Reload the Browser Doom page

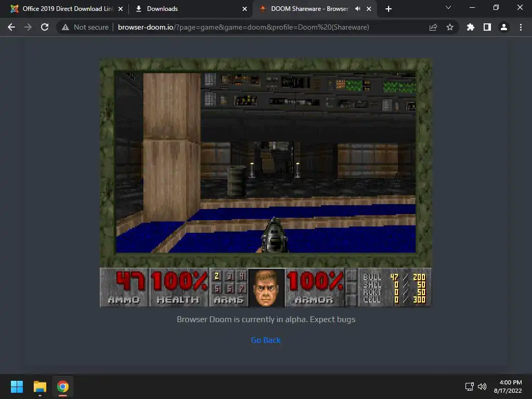click(x=45, y=27)
